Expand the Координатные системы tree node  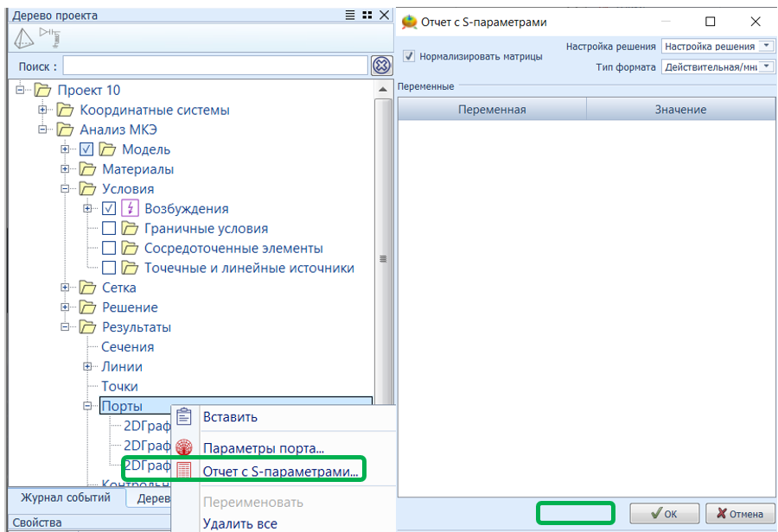[42, 110]
